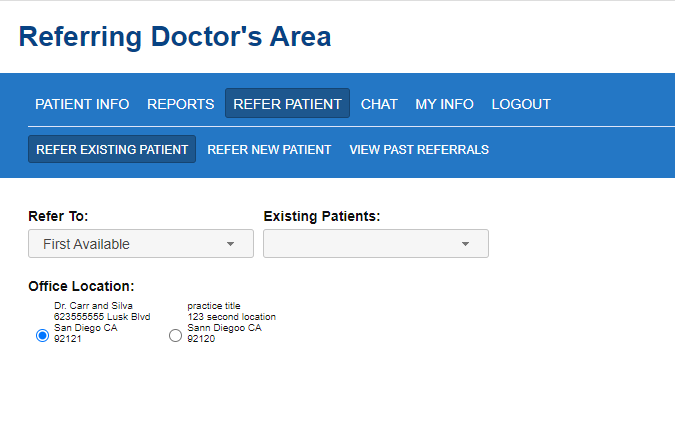This screenshot has height=428, width=675.
Task: Open the Chat tab
Action: click(379, 104)
